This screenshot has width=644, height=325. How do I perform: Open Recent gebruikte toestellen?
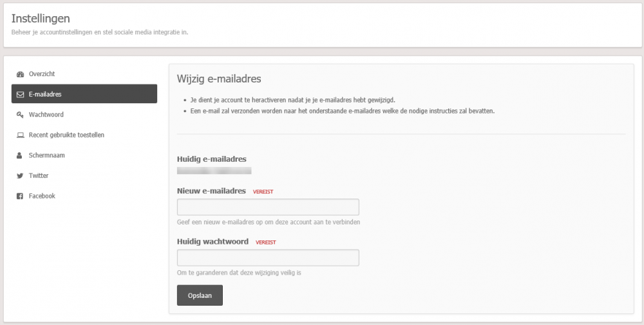click(66, 135)
